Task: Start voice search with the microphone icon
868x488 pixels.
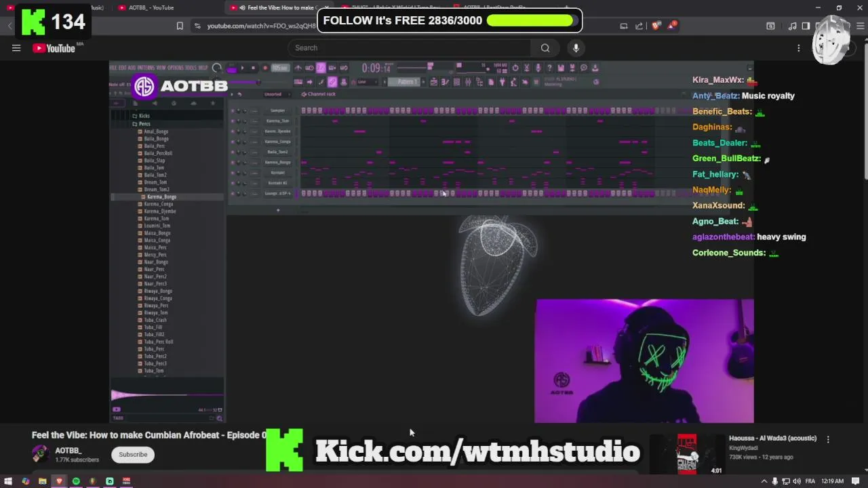Action: coord(576,48)
